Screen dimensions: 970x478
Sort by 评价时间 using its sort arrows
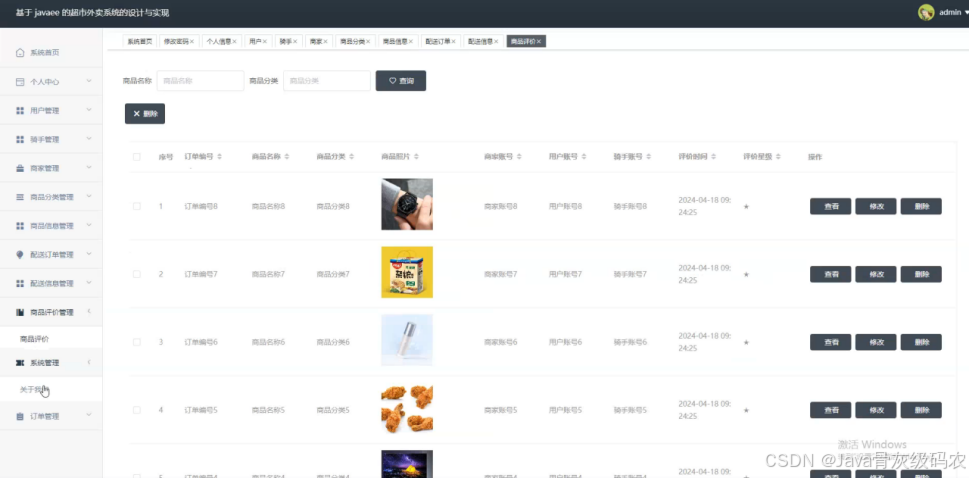coord(713,157)
